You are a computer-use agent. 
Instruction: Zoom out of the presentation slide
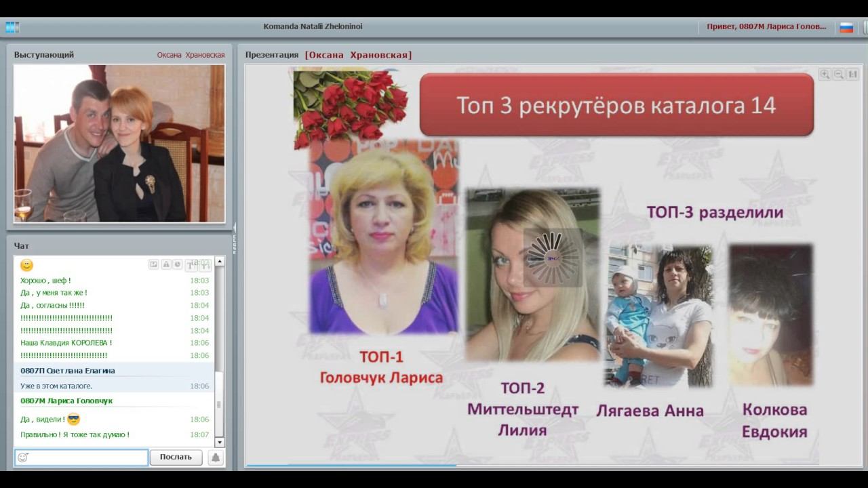click(839, 75)
